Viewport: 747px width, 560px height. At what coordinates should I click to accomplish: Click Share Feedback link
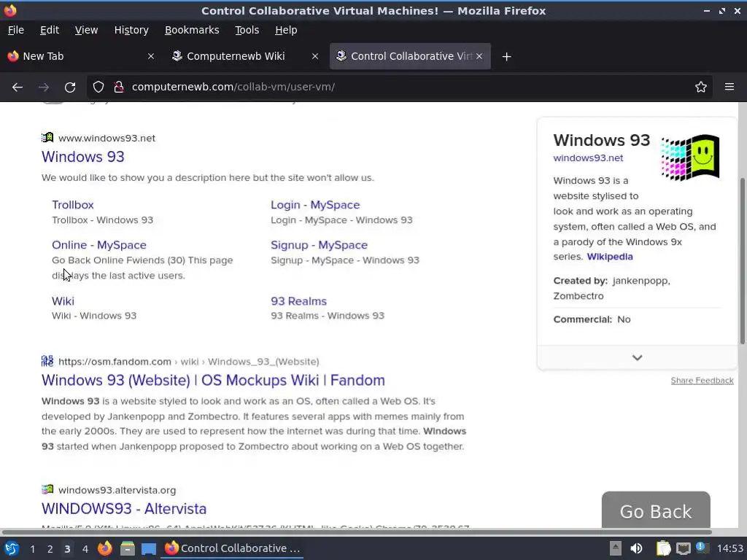[702, 381]
